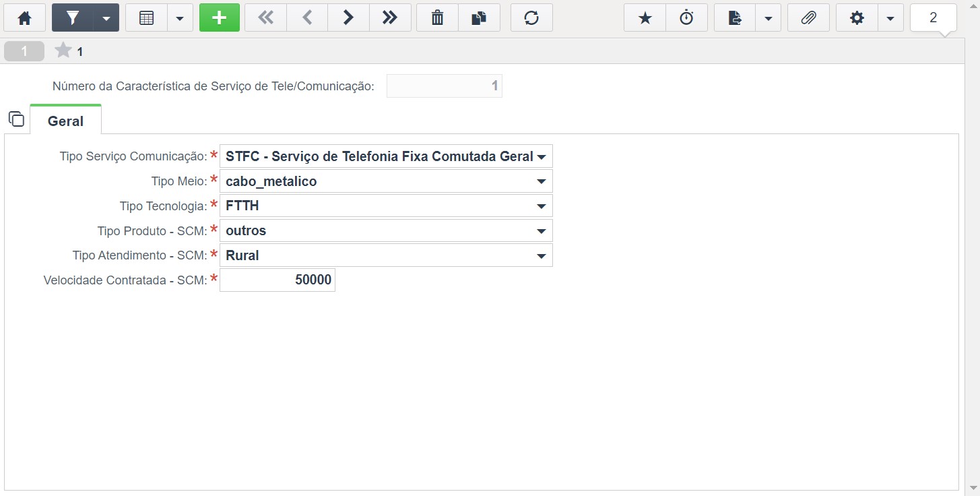Image resolution: width=980 pixels, height=496 pixels.
Task: Click the Número da Característica label text
Action: [213, 86]
